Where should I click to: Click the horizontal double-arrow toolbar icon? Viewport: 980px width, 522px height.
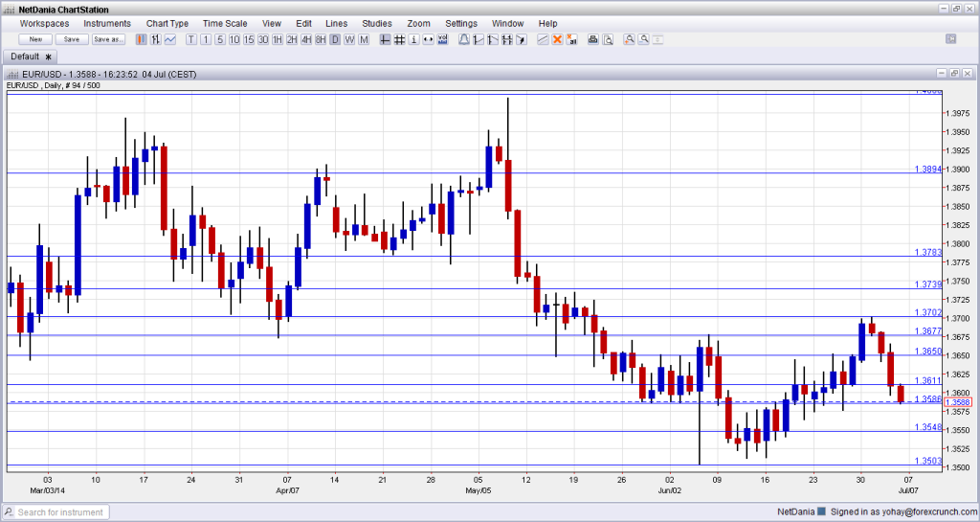click(x=428, y=39)
